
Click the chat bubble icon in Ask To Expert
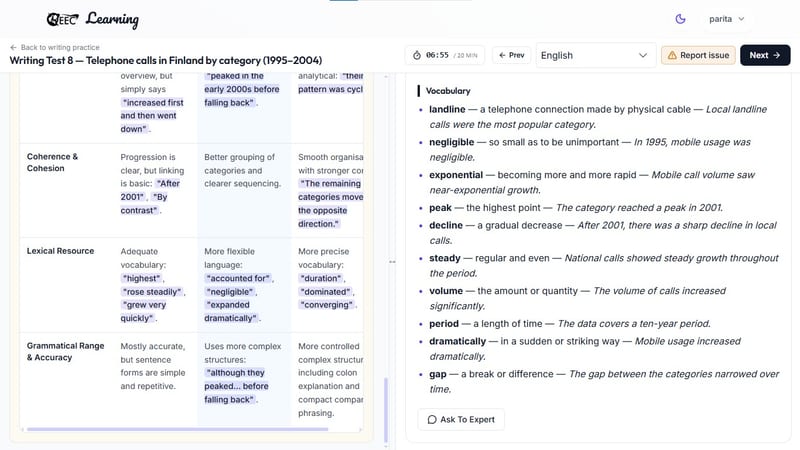432,419
